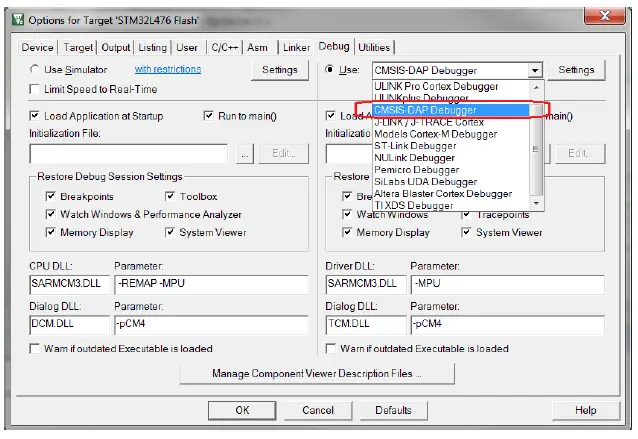Viewport: 638px width, 439px height.
Task: Switch to the Device tab
Action: 37,48
